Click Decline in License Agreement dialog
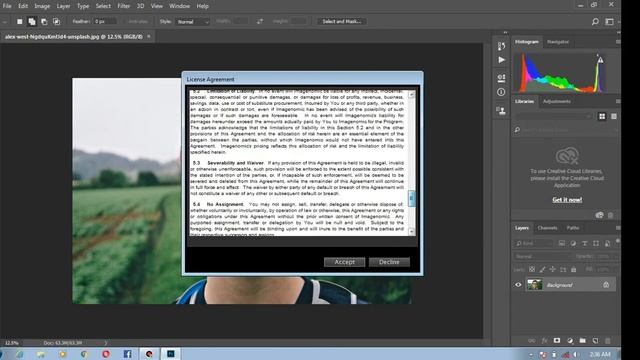 click(389, 262)
